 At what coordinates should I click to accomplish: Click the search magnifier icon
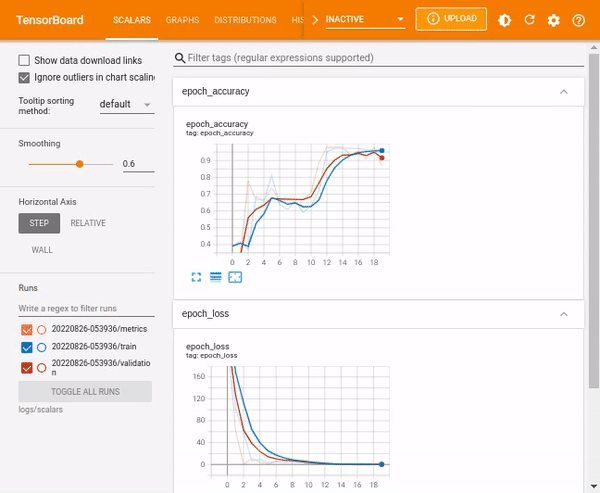point(180,58)
